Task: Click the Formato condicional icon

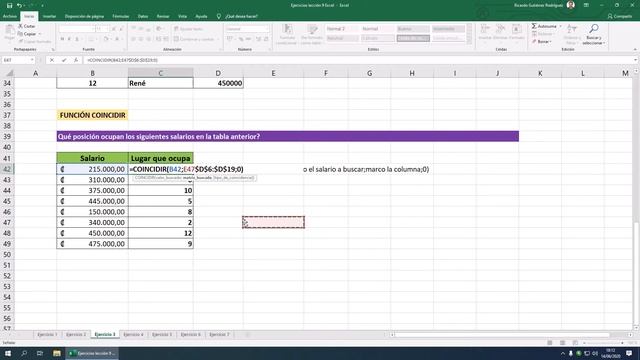Action: (x=287, y=34)
